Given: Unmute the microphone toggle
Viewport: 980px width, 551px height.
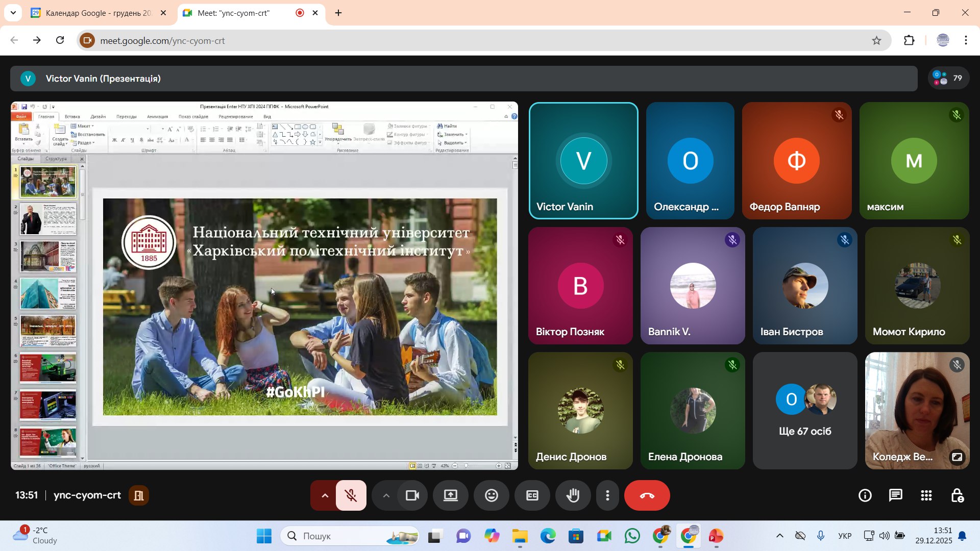Looking at the screenshot, I should 351,495.
